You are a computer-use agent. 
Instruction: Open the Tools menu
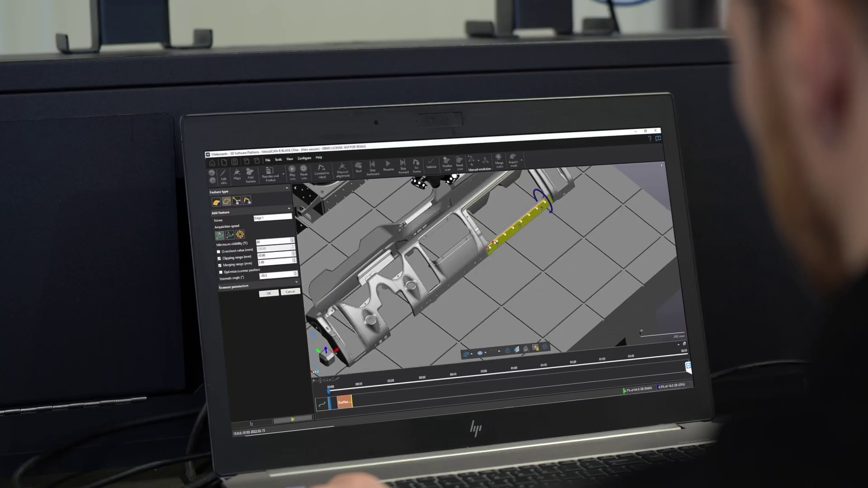coord(278,160)
